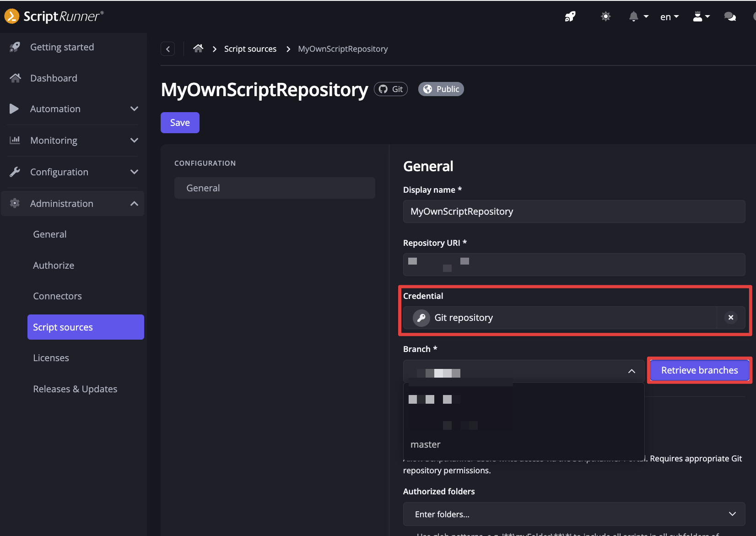Clear the Git repository credential
Image resolution: width=756 pixels, height=536 pixels.
(x=731, y=318)
